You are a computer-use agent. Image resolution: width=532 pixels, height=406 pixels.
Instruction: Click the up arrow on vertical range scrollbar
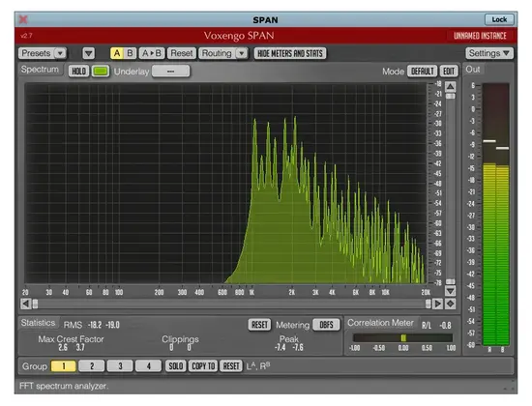click(450, 87)
